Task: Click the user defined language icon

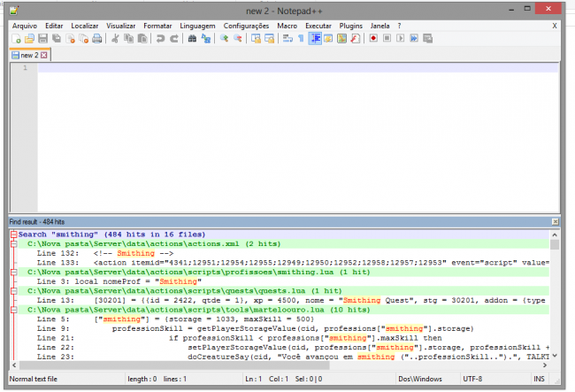Action: (328, 39)
